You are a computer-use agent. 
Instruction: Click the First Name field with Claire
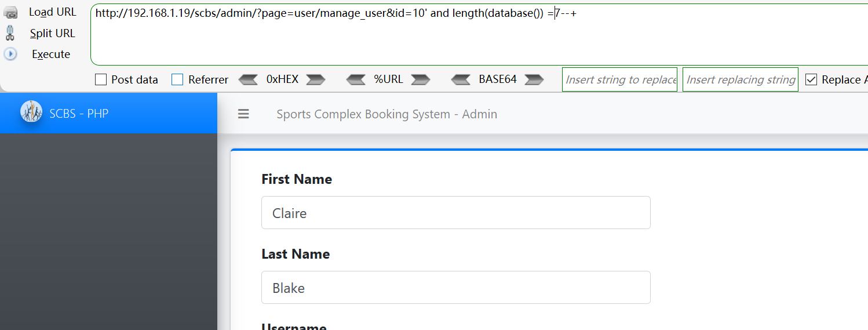(456, 212)
